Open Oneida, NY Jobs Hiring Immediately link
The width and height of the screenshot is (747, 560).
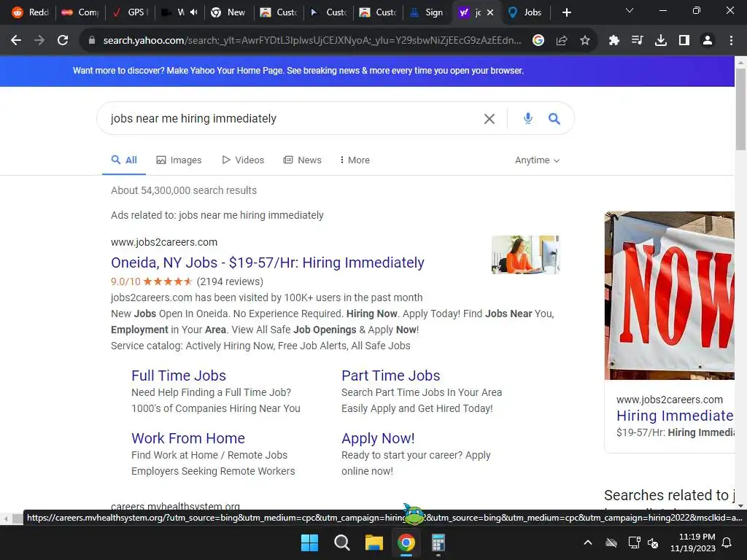267,262
